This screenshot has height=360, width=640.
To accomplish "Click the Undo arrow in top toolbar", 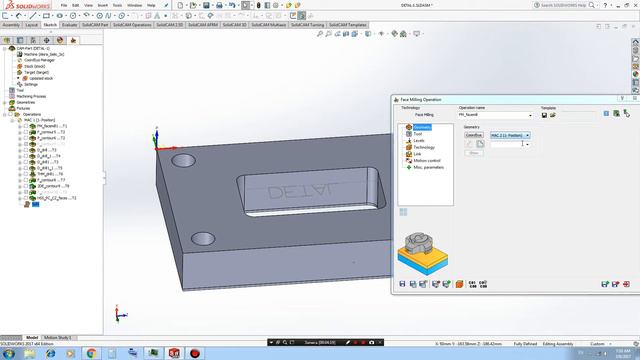I will click(232, 5).
